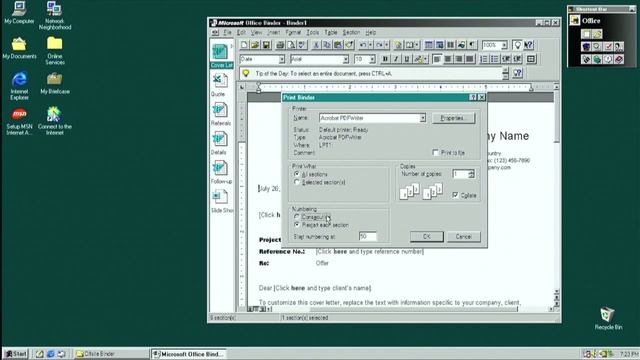Open the Help menu
Image resolution: width=640 pixels, height=360 pixels.
coord(370,32)
